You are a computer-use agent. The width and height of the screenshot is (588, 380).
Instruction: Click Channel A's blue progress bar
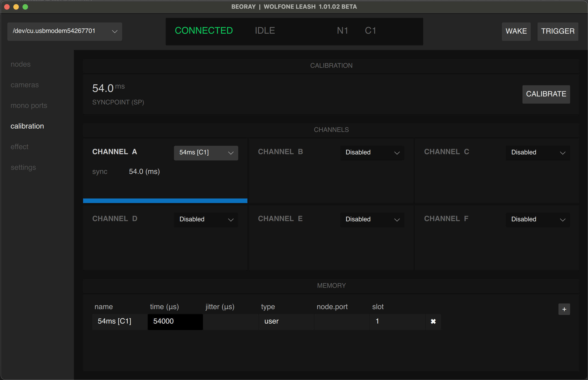(x=165, y=201)
